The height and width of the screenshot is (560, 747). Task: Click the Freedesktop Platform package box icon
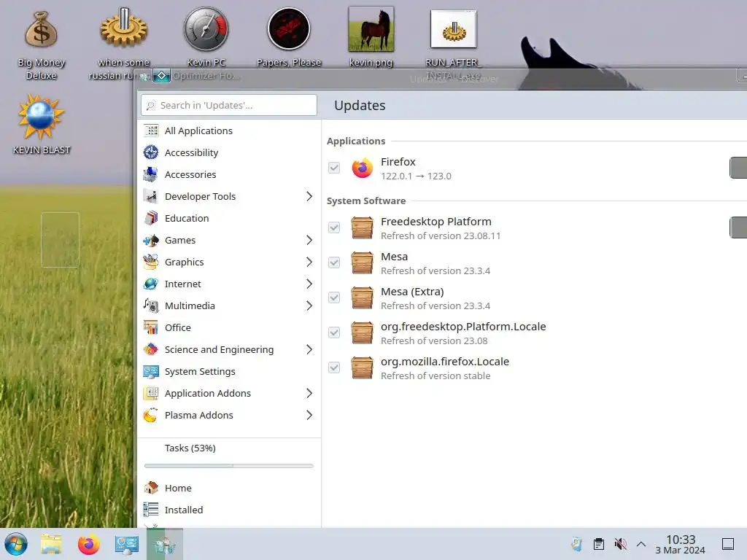(x=362, y=227)
